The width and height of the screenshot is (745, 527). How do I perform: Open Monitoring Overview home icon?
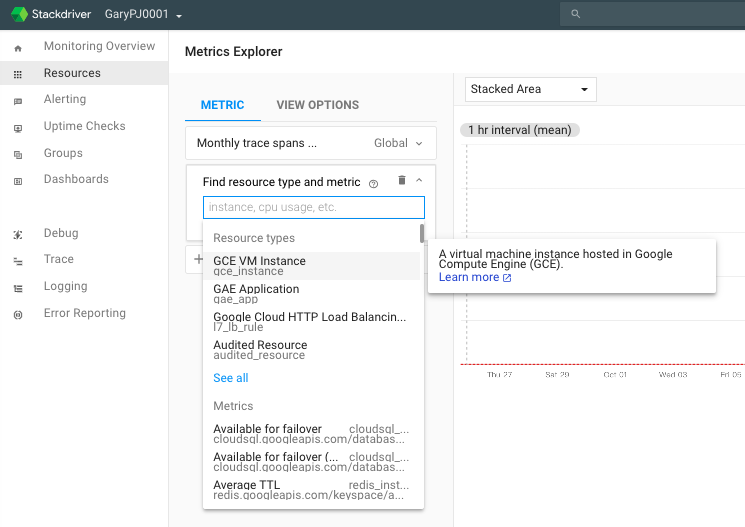click(18, 47)
